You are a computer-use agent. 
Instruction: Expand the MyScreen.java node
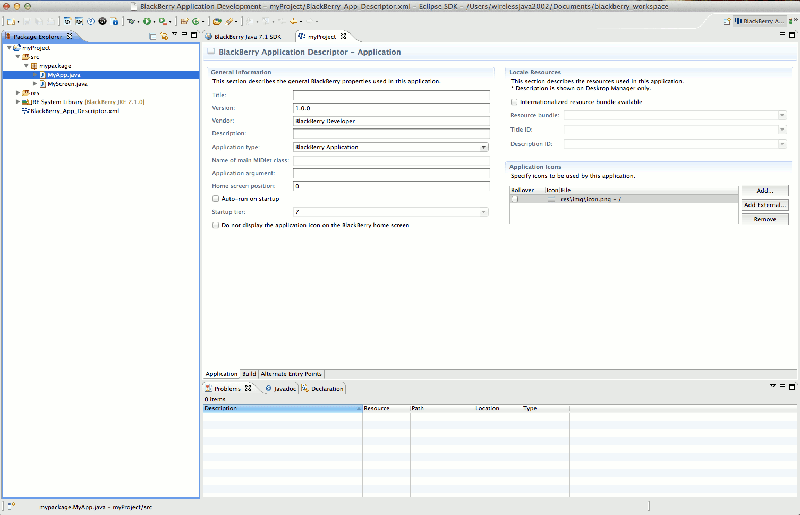point(35,84)
